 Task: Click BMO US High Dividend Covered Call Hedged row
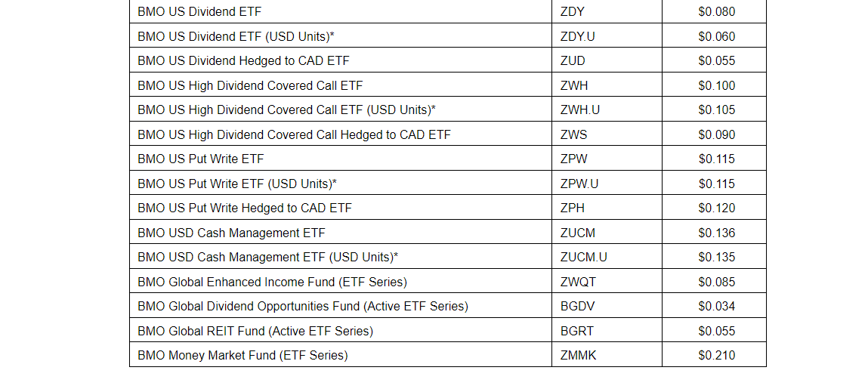294,134
